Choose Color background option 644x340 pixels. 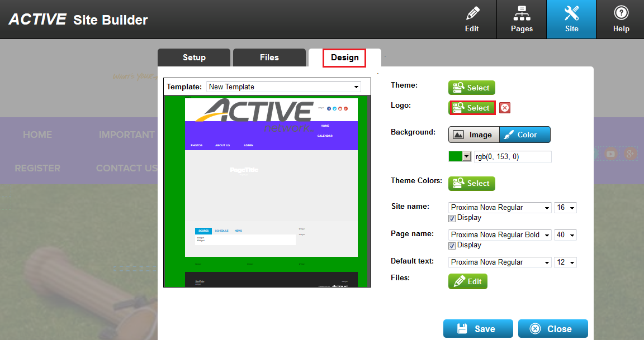click(525, 135)
